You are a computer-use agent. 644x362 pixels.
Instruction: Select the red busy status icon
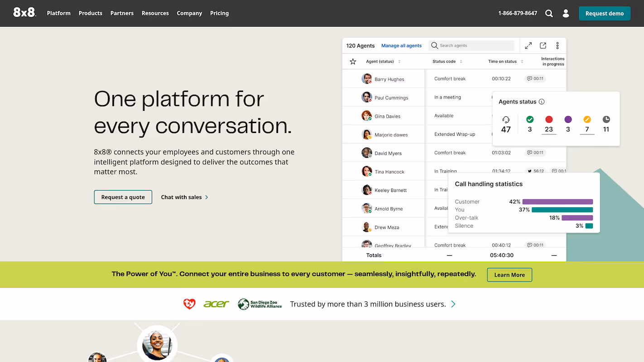click(x=549, y=119)
